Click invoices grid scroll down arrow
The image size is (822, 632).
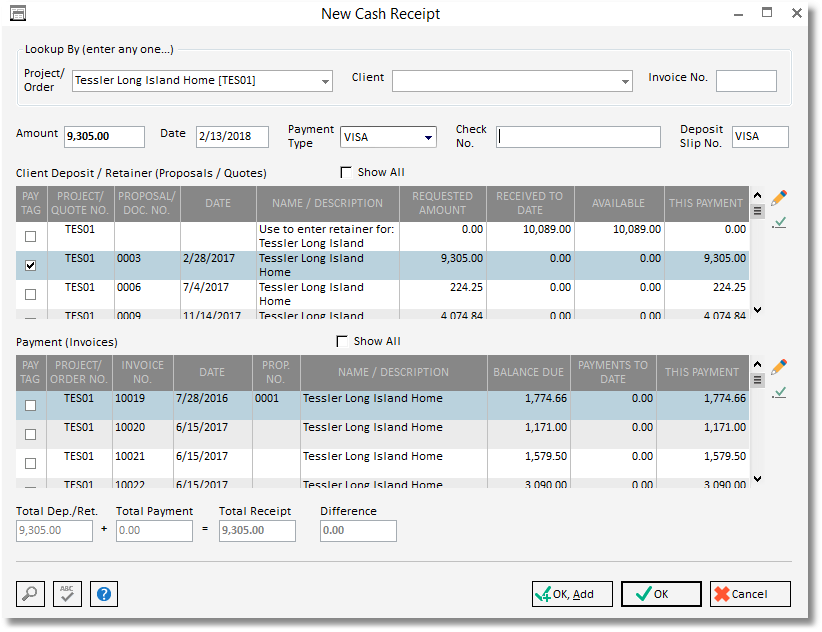tap(758, 478)
